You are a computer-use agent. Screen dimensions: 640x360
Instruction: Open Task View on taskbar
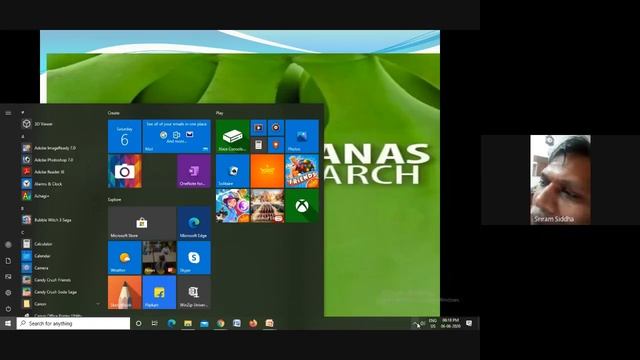155,323
